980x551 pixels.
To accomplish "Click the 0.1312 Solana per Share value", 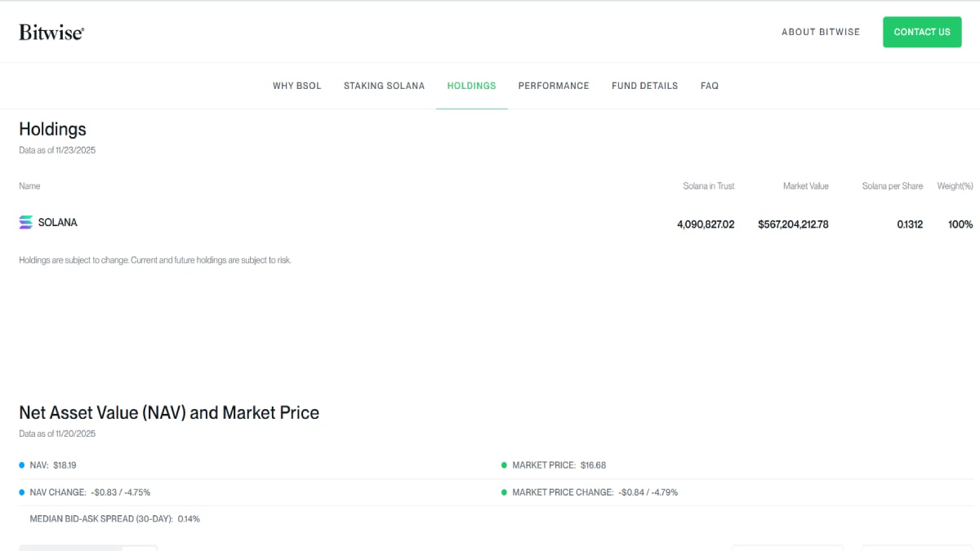I will pyautogui.click(x=910, y=224).
